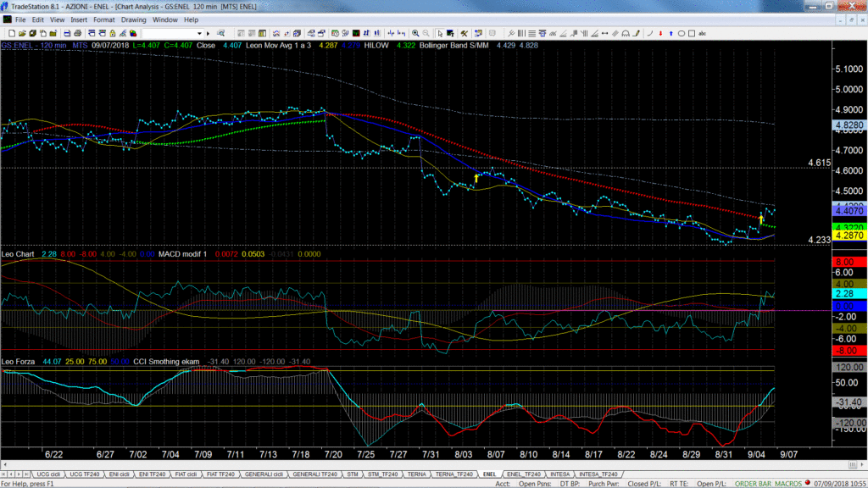Click the Open folder toolbar icon
Screen dimensions: 868x488
click(22, 33)
